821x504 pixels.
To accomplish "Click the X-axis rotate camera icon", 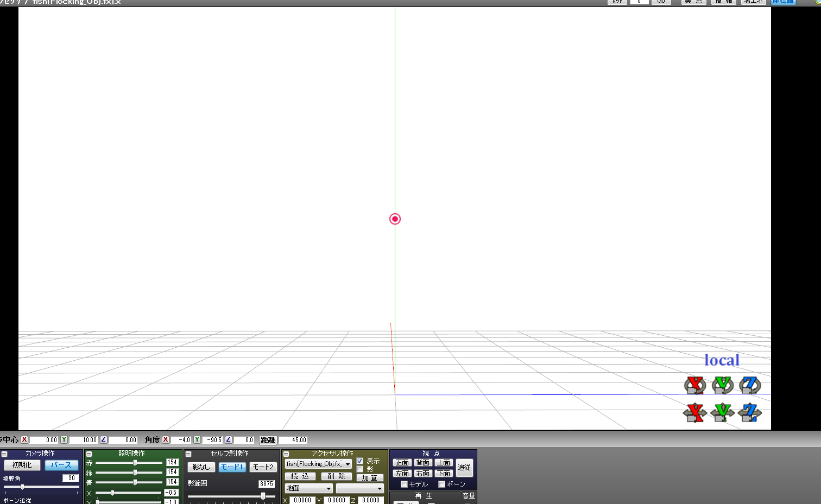I will (x=694, y=385).
